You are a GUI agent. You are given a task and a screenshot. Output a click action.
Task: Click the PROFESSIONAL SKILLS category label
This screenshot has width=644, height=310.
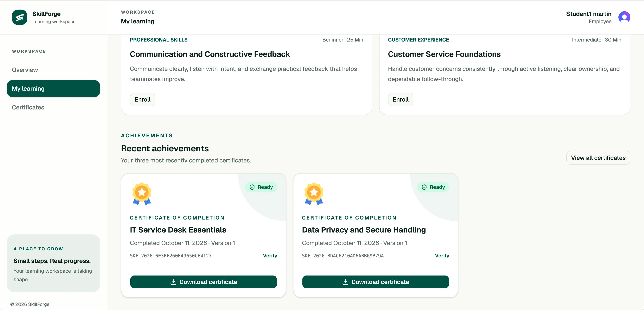[x=158, y=40]
